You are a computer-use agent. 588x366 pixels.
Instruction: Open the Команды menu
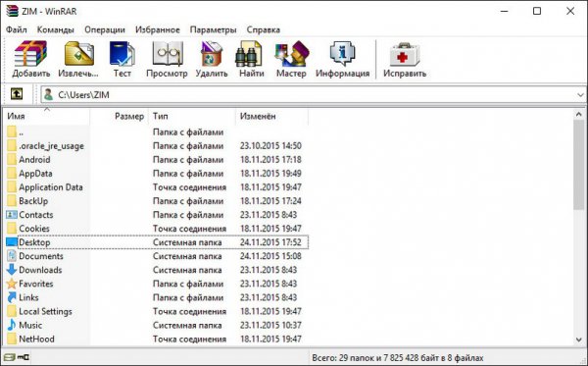(56, 29)
